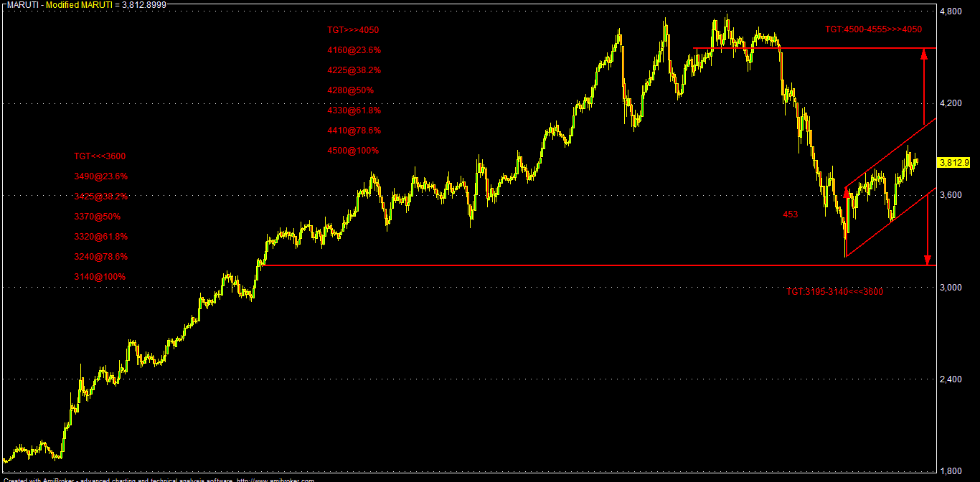
Task: Select the 4330@61.8% retracement text
Action: (x=354, y=110)
